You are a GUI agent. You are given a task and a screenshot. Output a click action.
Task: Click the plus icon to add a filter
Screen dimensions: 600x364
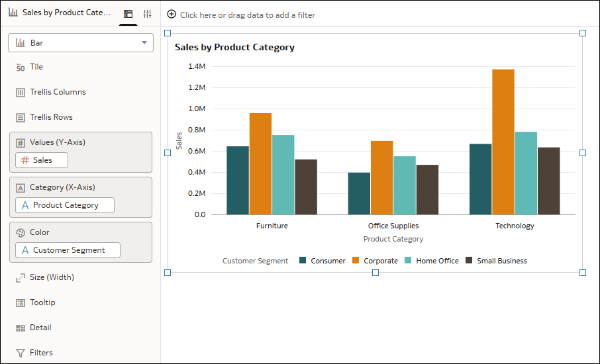pyautogui.click(x=172, y=15)
